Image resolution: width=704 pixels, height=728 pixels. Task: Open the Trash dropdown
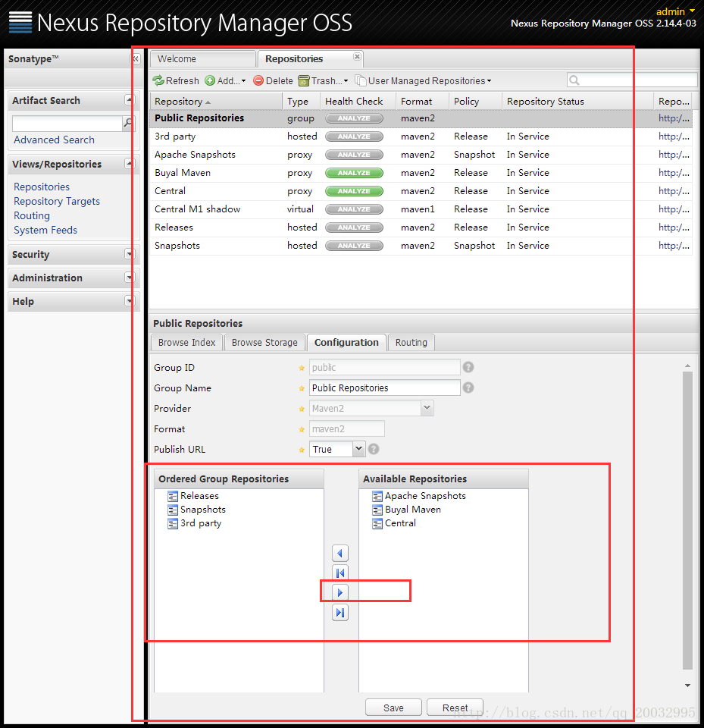(323, 81)
